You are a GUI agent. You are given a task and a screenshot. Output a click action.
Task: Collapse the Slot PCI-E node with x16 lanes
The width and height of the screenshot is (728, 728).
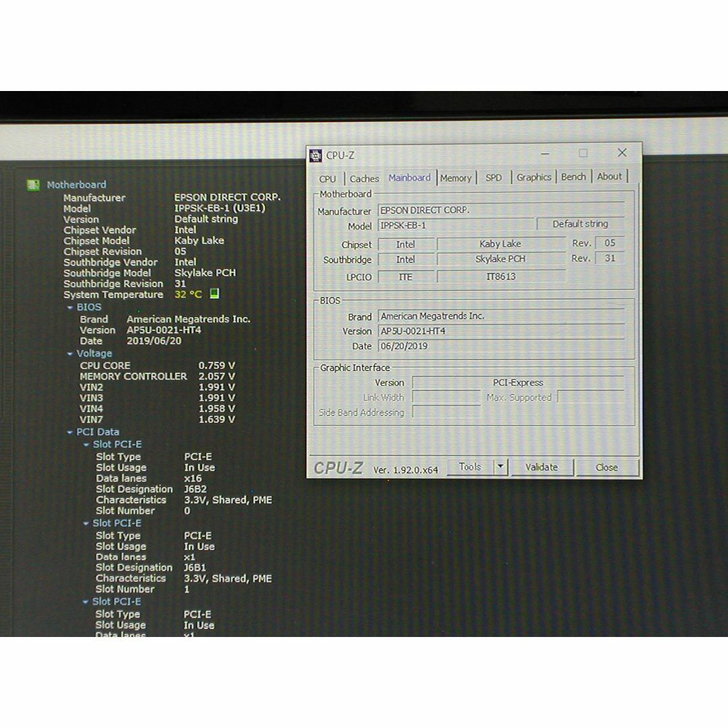pyautogui.click(x=86, y=445)
